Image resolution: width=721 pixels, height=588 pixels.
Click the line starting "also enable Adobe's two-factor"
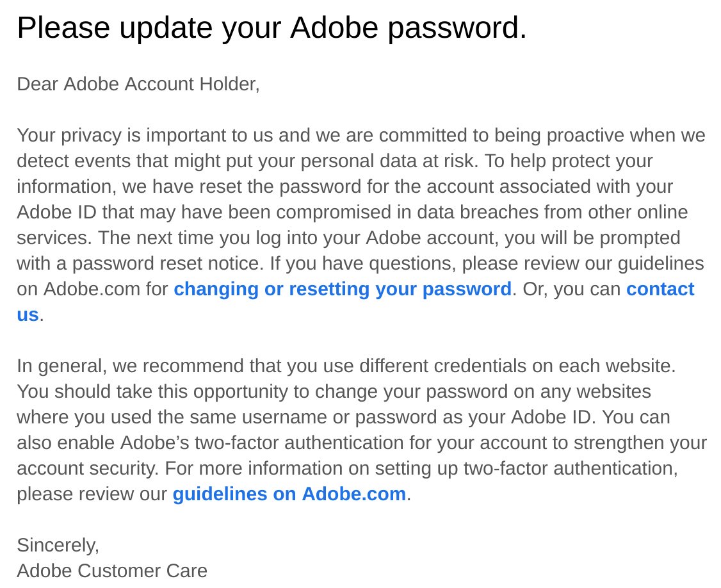tap(362, 443)
